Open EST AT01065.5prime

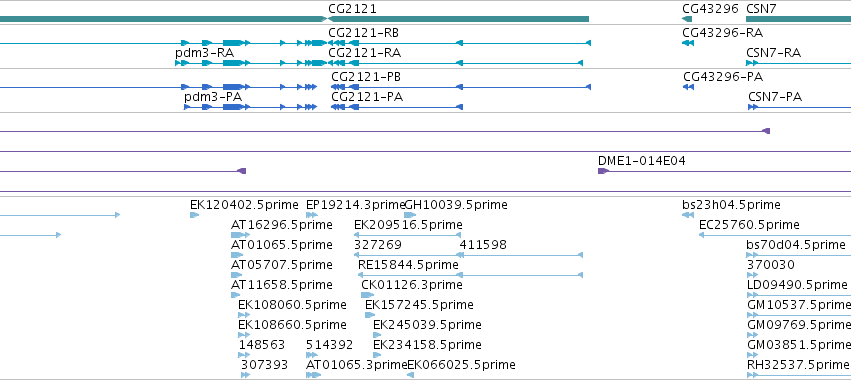282,245
